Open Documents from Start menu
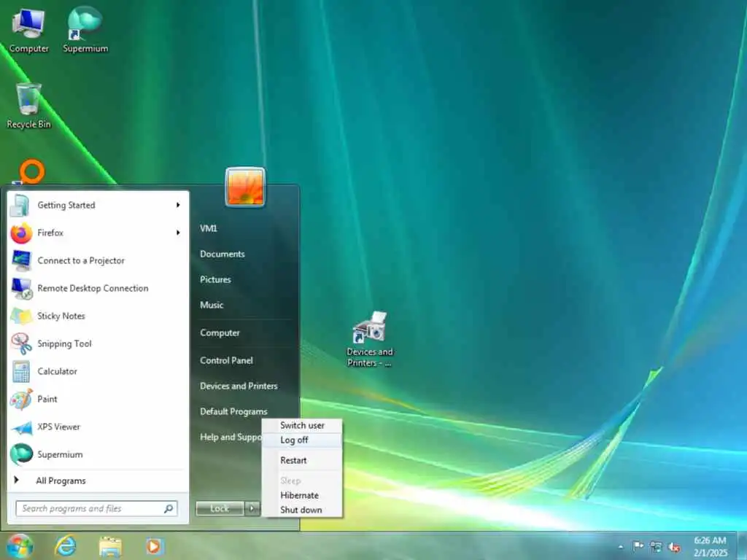This screenshot has width=747, height=560. tap(222, 254)
